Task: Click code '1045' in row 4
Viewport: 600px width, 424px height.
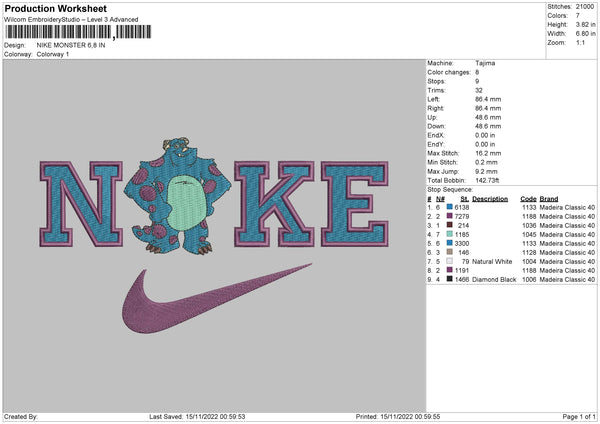Action: pos(529,234)
